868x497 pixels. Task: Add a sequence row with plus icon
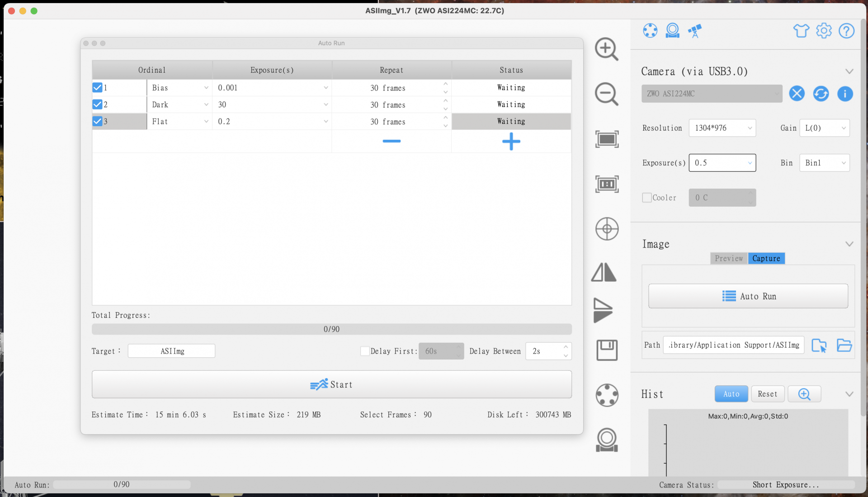511,142
